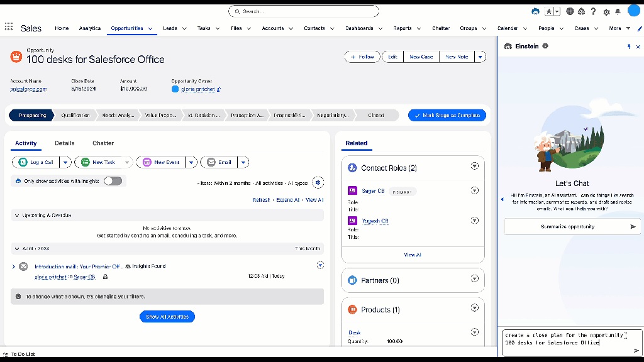
Task: Click the opportunity crown icon
Action: point(16,57)
